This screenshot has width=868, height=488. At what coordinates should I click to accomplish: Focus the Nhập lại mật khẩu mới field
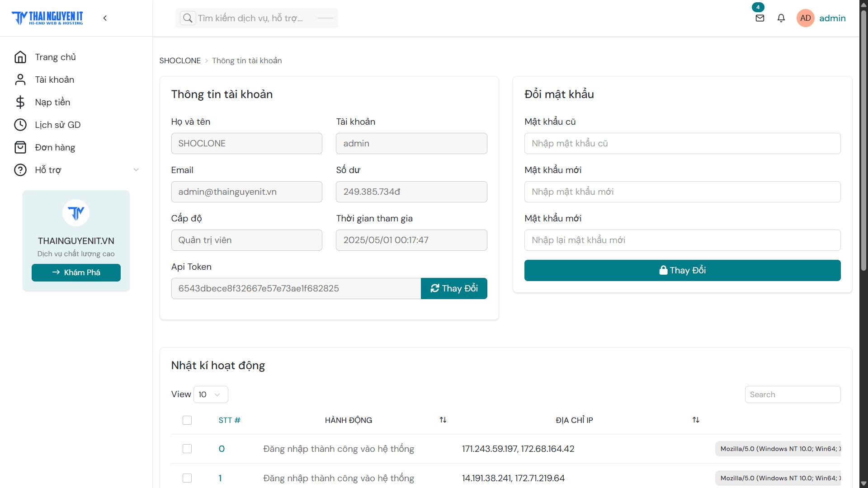(x=682, y=240)
